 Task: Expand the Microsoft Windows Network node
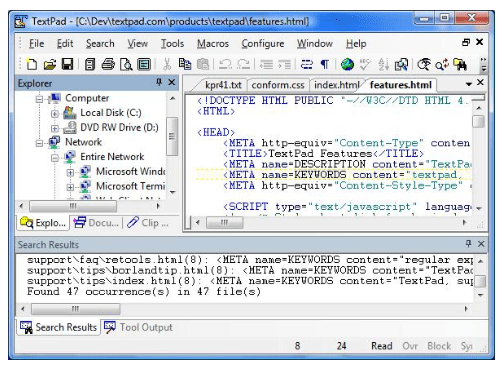(x=70, y=173)
